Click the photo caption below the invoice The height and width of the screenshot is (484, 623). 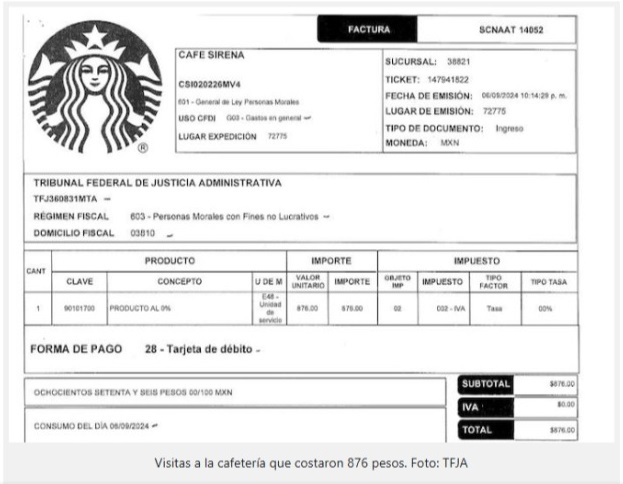[x=311, y=463]
